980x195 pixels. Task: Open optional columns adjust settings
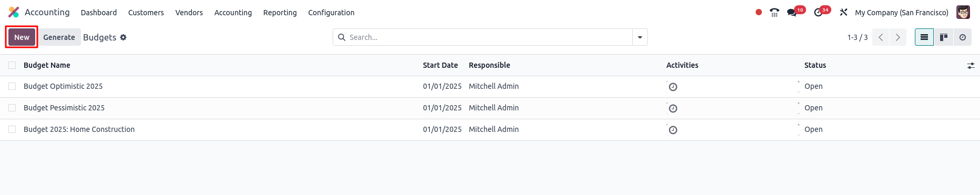pyautogui.click(x=971, y=66)
